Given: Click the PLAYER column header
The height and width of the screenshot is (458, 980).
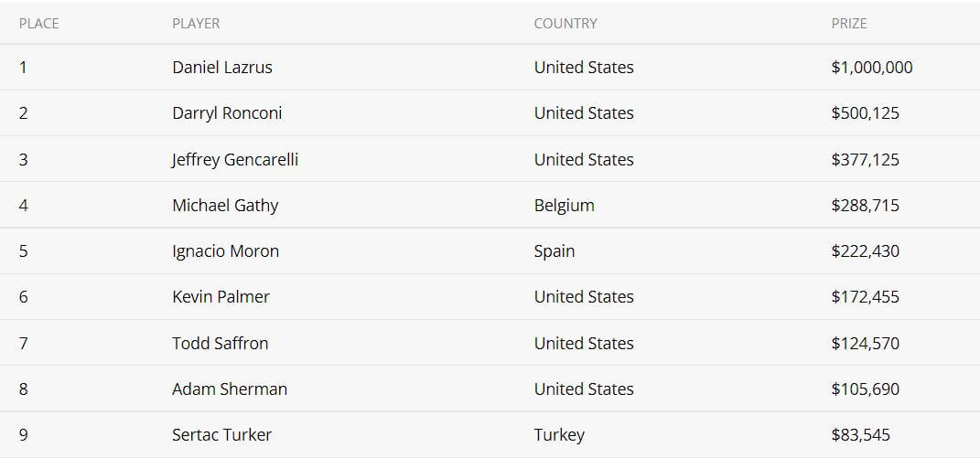Looking at the screenshot, I should [196, 24].
